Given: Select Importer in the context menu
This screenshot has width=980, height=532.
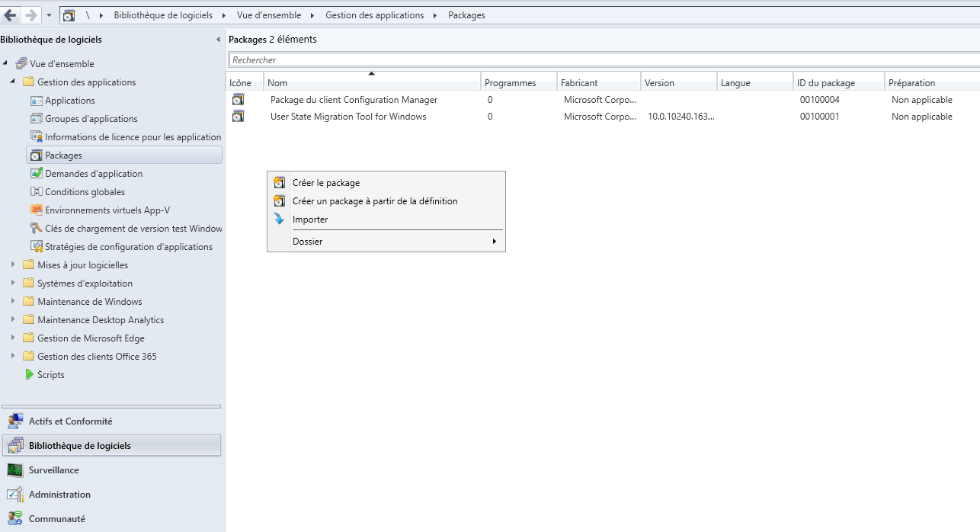Looking at the screenshot, I should click(310, 220).
